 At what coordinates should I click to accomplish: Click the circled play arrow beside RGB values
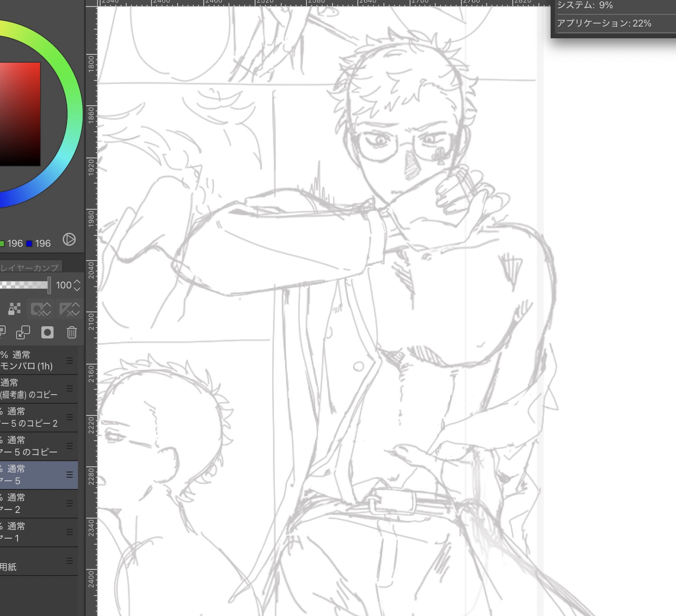[x=69, y=239]
